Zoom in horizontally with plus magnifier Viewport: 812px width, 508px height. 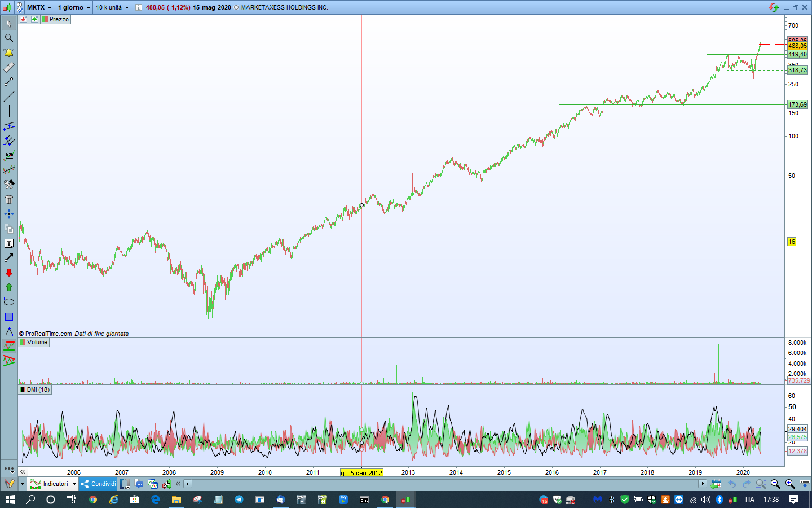click(790, 484)
